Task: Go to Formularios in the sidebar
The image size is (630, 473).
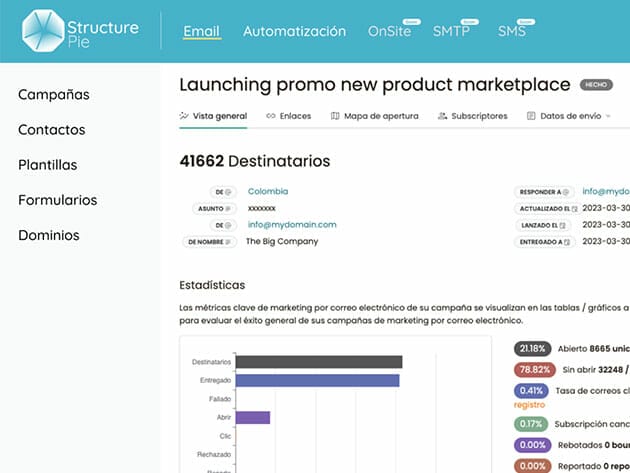Action: click(58, 199)
